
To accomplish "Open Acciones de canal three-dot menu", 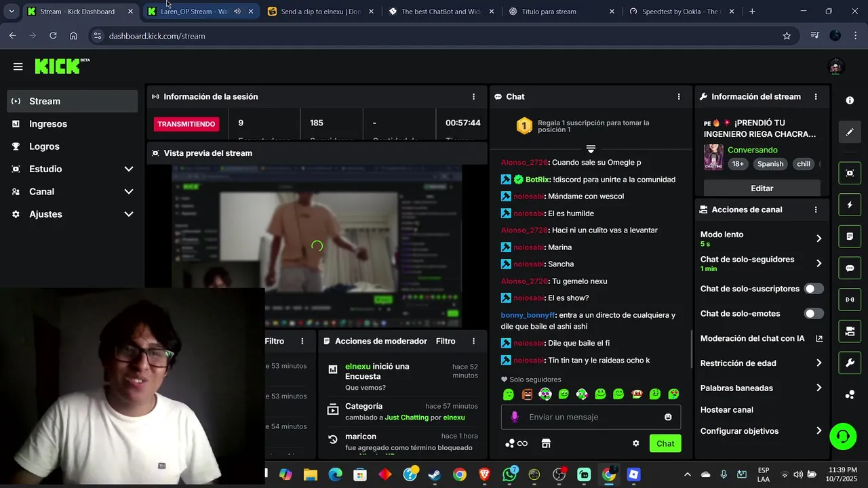I will 816,210.
